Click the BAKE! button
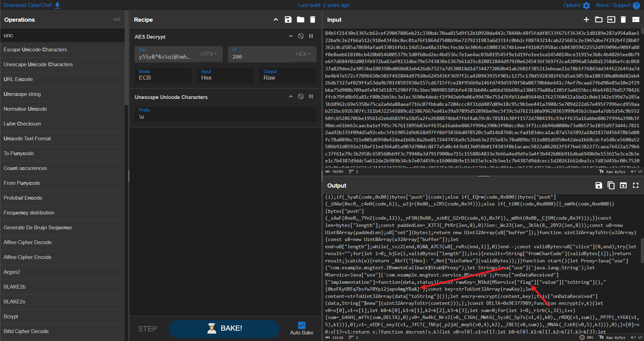644x341 pixels. pos(224,329)
